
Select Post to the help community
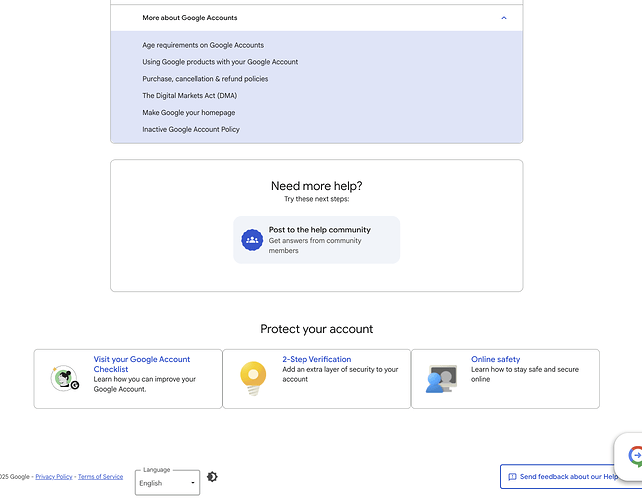tap(316, 240)
